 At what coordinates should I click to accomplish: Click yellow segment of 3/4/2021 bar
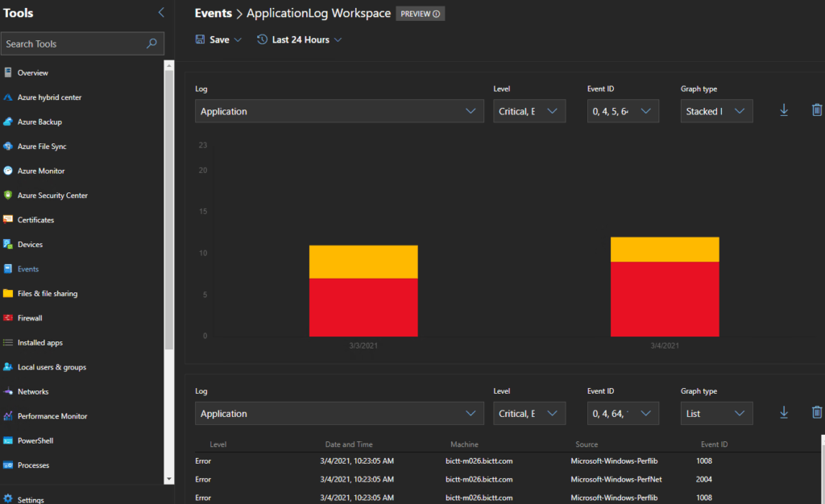tap(665, 250)
